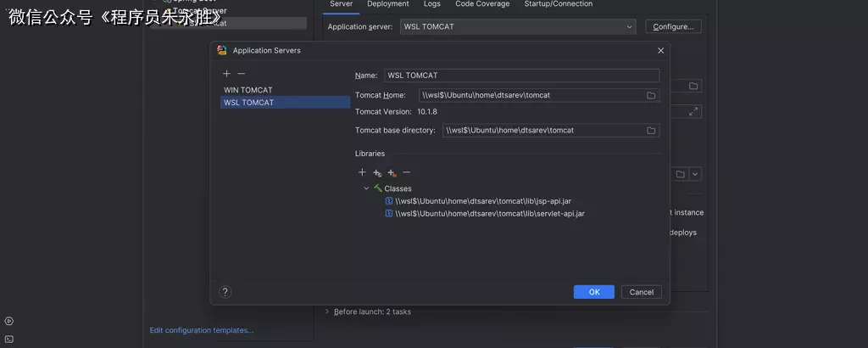Screen dimensions: 868x348
Task: Switch to the Deployment tab
Action: coord(387,4)
